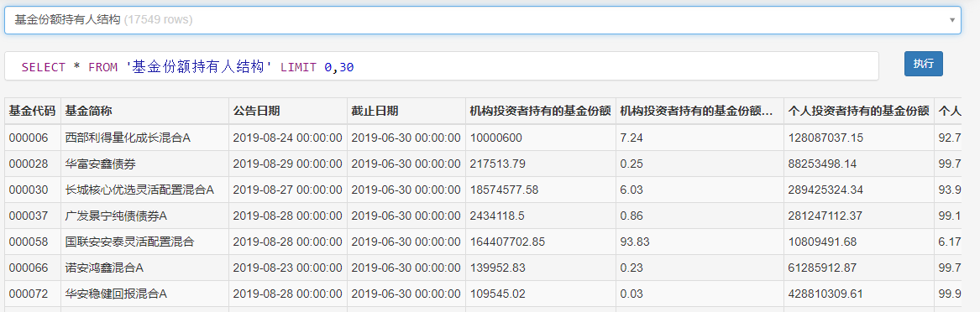The image size is (980, 312).
Task: Click fund code cell 000030
Action: point(33,190)
